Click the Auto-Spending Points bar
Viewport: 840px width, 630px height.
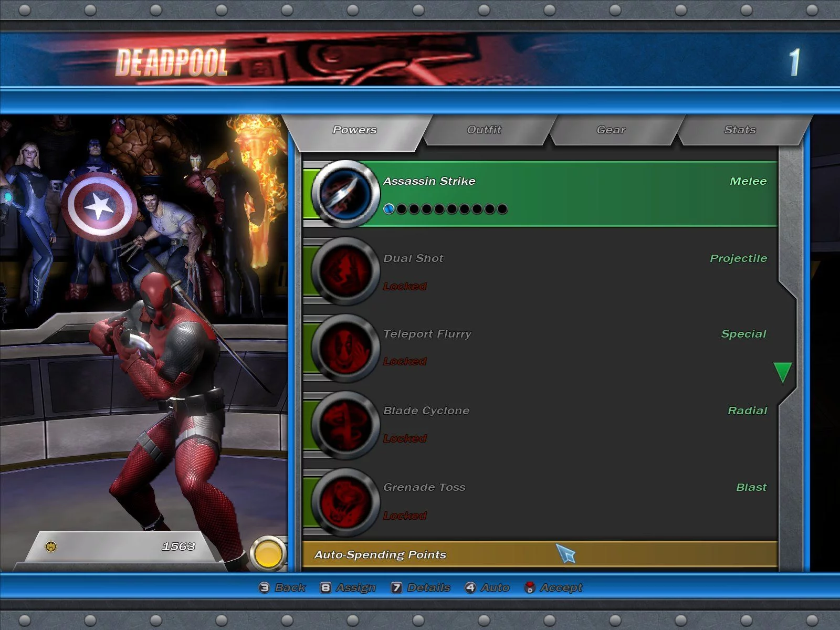point(539,554)
